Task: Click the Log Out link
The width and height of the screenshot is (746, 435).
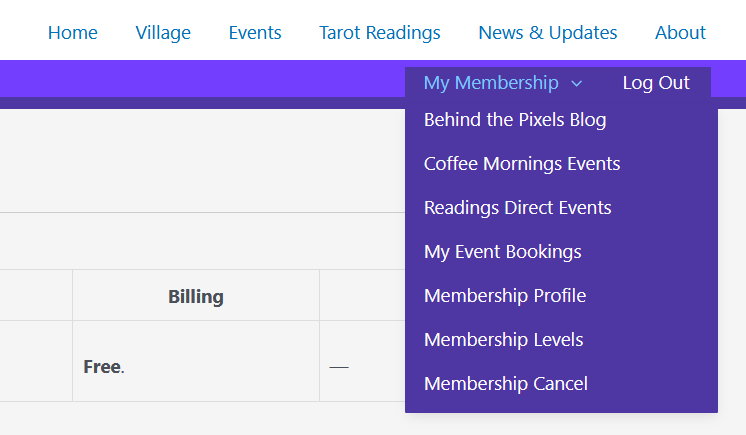Action: point(656,83)
